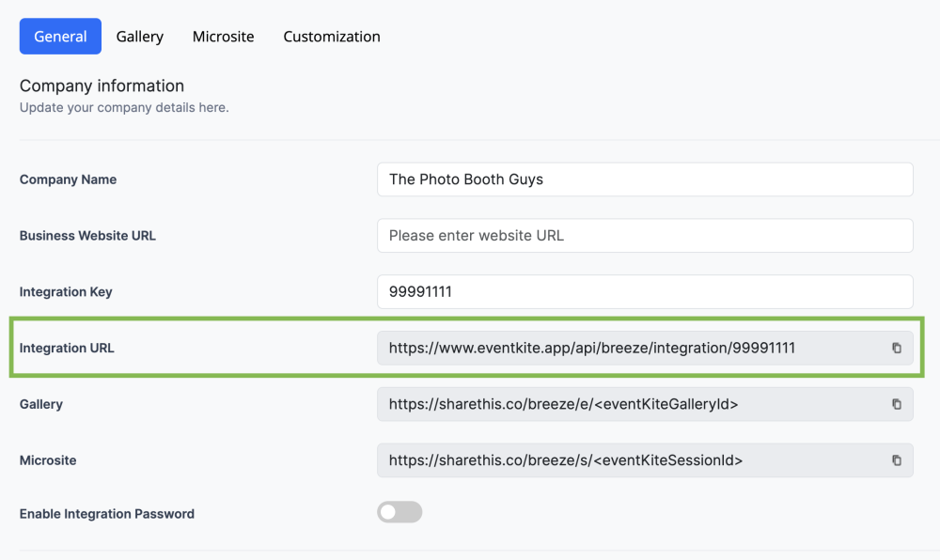Click the Integration URL label text

[x=67, y=349]
